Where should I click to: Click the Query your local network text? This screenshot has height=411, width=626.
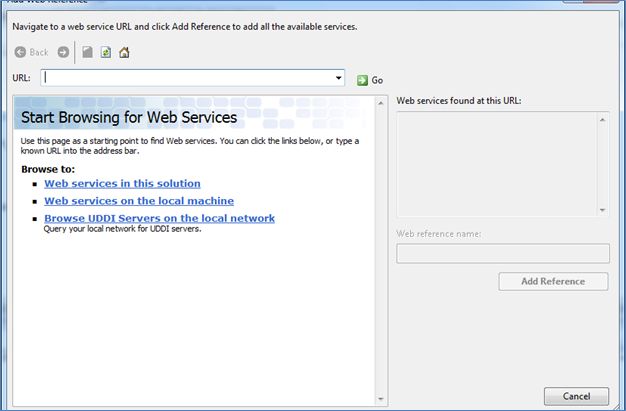tap(122, 229)
